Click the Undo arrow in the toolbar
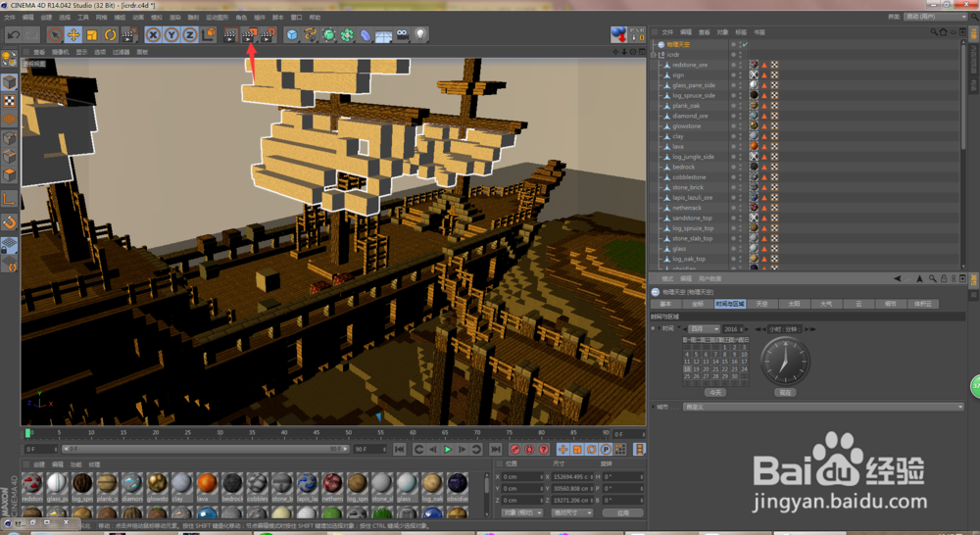Image resolution: width=980 pixels, height=535 pixels. coord(13,35)
